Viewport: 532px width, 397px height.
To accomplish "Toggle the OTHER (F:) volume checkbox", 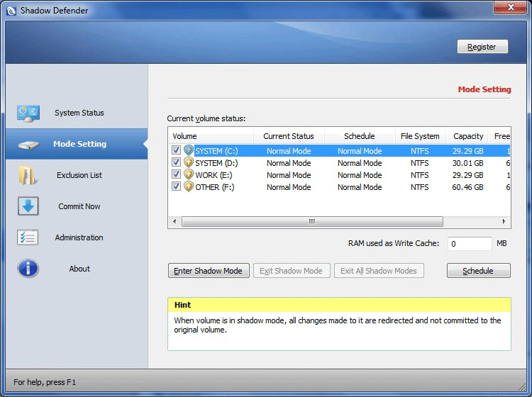I will coord(176,186).
